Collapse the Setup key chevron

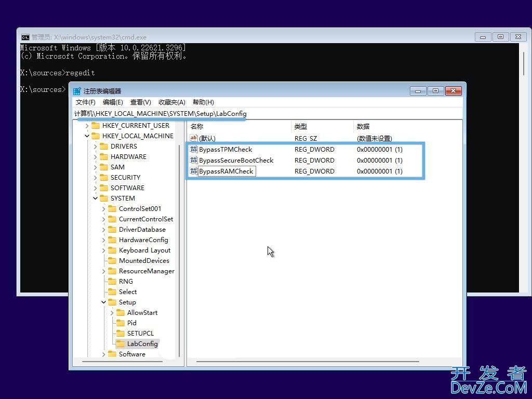(103, 302)
